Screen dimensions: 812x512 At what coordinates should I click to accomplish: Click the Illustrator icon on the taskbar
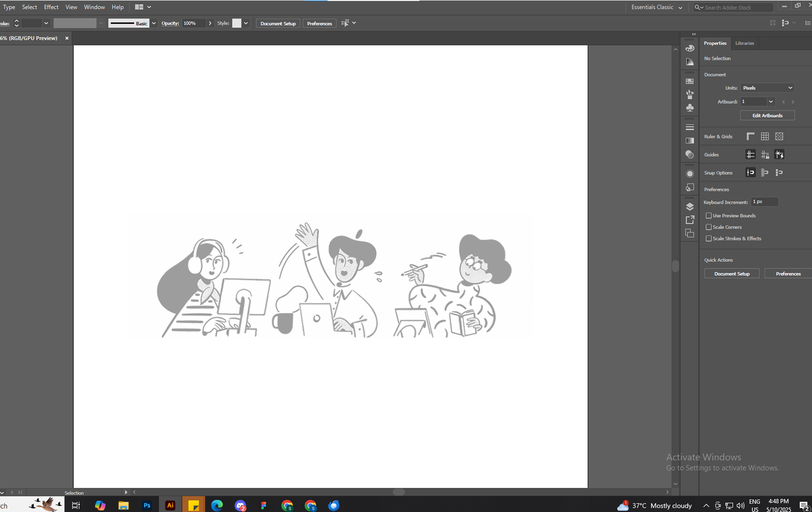pyautogui.click(x=170, y=505)
